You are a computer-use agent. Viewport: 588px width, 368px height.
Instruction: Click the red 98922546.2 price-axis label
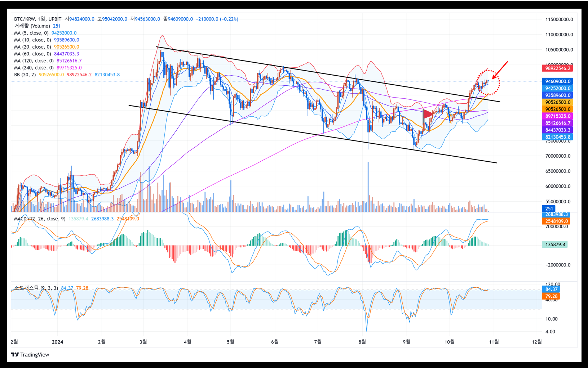click(x=558, y=68)
